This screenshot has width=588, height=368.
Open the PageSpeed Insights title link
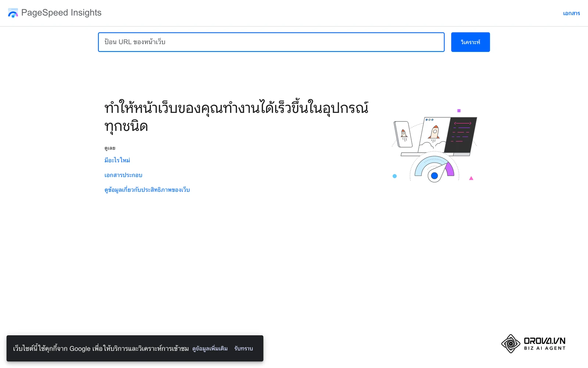tap(61, 13)
